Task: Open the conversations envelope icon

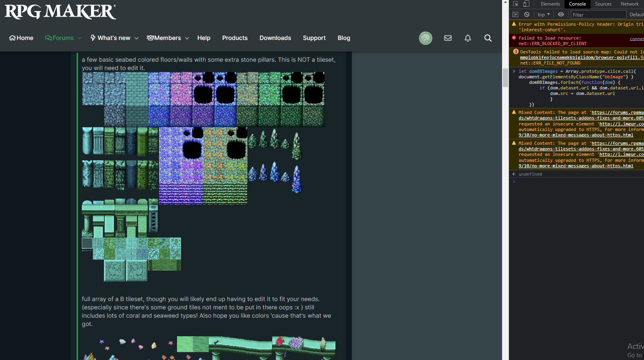Action: 448,38
